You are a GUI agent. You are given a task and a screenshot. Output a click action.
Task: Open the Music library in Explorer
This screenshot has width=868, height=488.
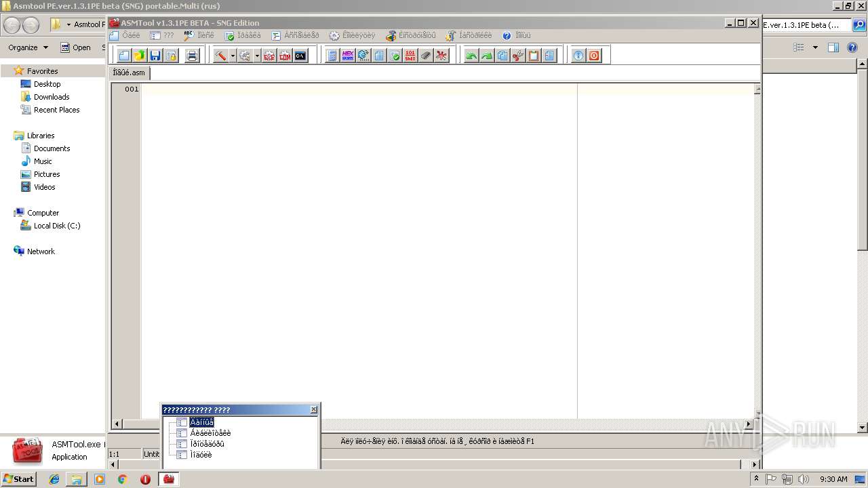pyautogui.click(x=43, y=161)
